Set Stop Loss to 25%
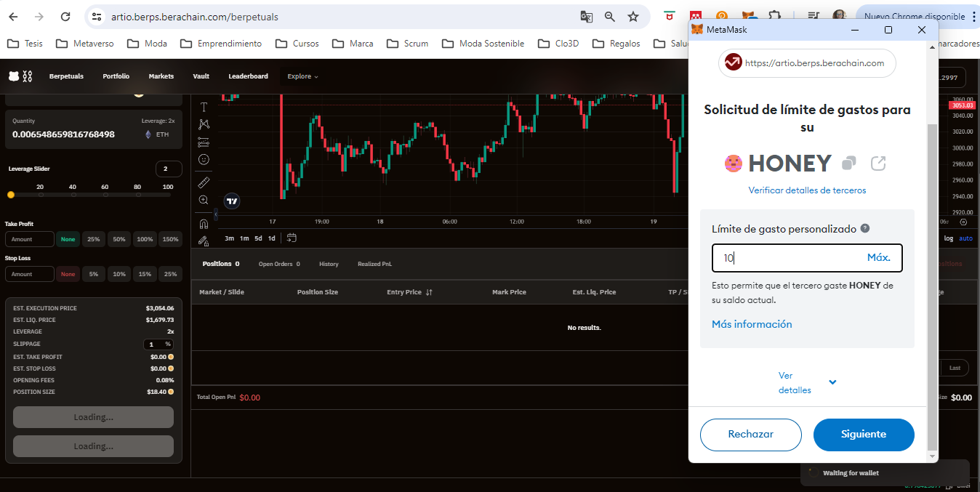Image resolution: width=980 pixels, height=492 pixels. pyautogui.click(x=170, y=274)
